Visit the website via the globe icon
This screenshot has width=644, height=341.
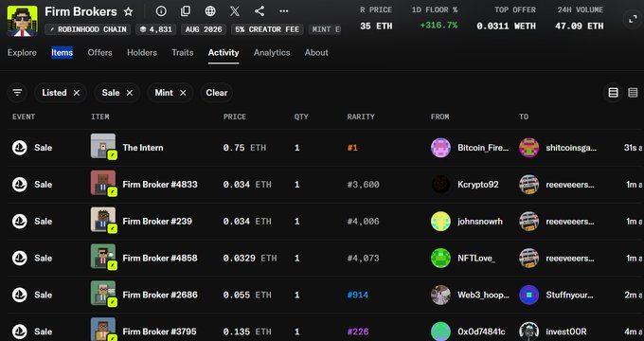[x=210, y=11]
